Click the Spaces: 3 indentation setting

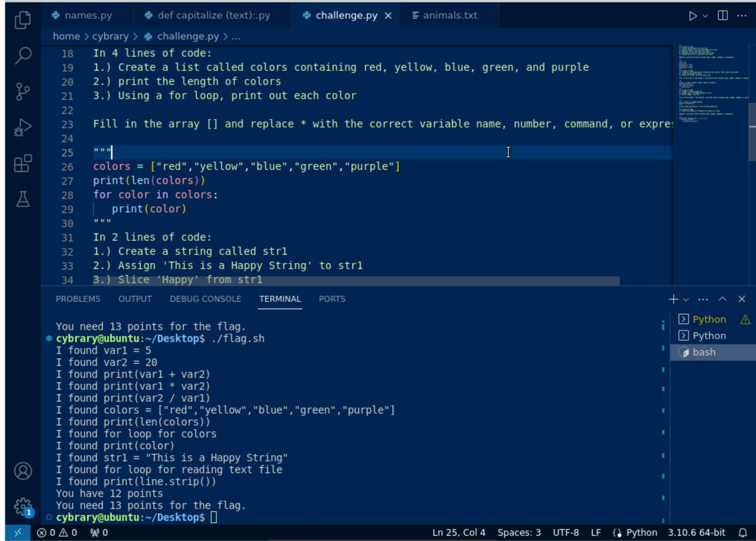pos(519,533)
